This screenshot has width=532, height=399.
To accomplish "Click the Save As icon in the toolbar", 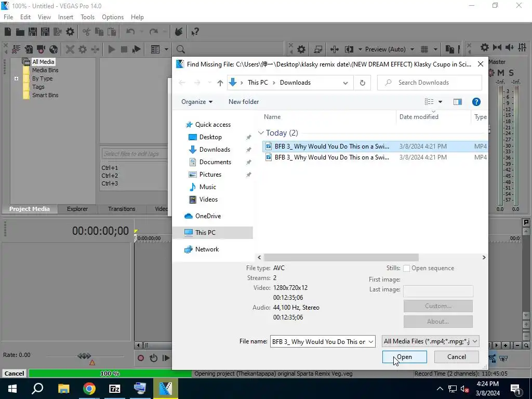I will tap(45, 32).
